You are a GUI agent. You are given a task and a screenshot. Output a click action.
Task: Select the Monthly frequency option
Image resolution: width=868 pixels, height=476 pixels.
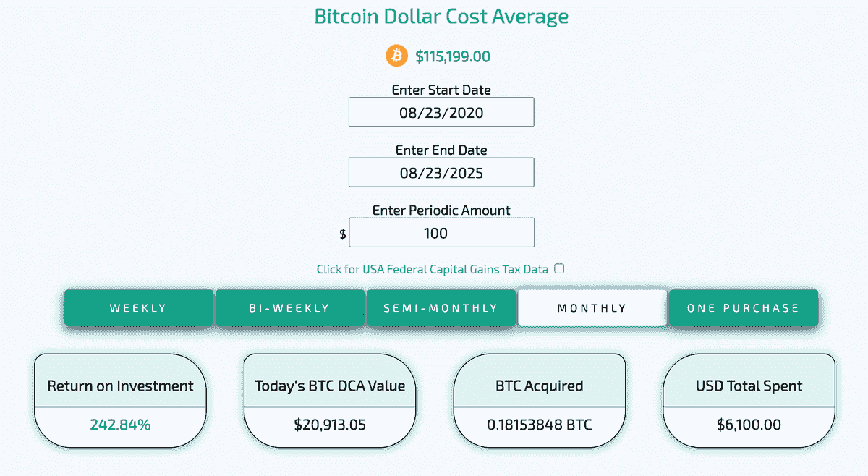click(x=592, y=308)
